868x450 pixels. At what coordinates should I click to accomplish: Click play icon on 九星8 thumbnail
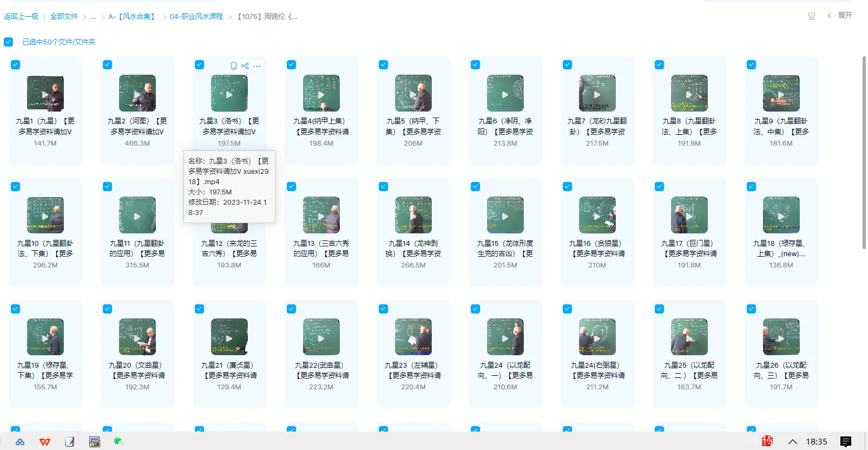coord(689,94)
